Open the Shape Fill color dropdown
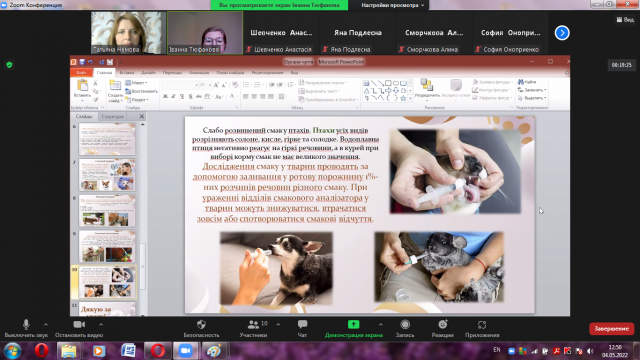Image resolution: width=640 pixels, height=360 pixels. click(492, 82)
